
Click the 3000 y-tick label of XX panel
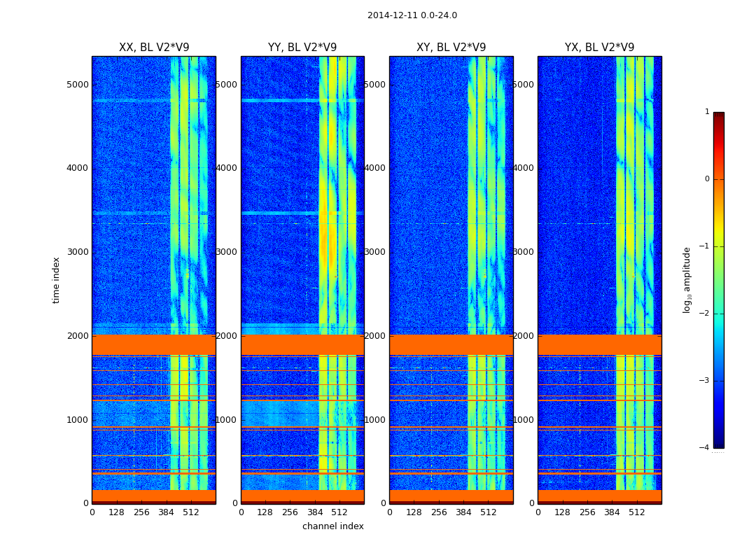coord(76,252)
